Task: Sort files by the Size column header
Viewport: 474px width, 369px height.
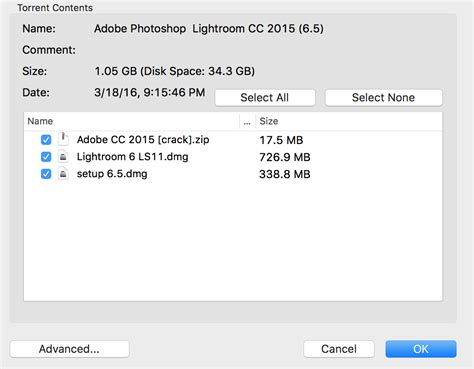Action: 349,121
